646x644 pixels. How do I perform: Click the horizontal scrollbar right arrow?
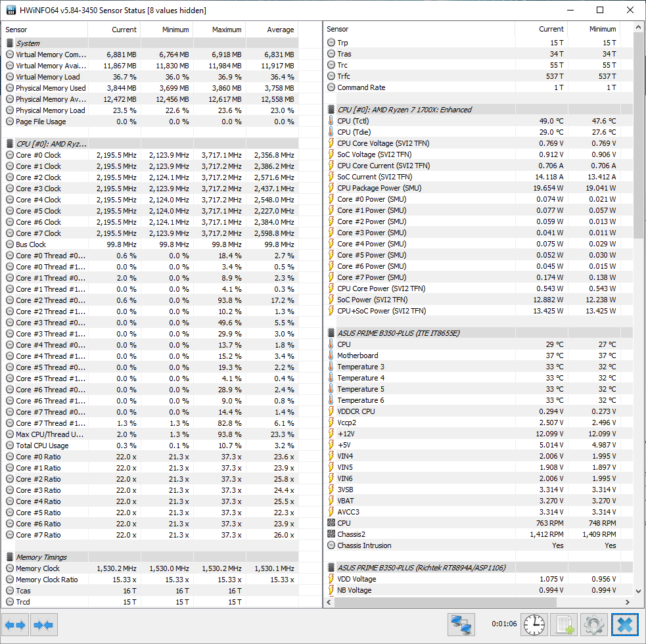[x=627, y=602]
